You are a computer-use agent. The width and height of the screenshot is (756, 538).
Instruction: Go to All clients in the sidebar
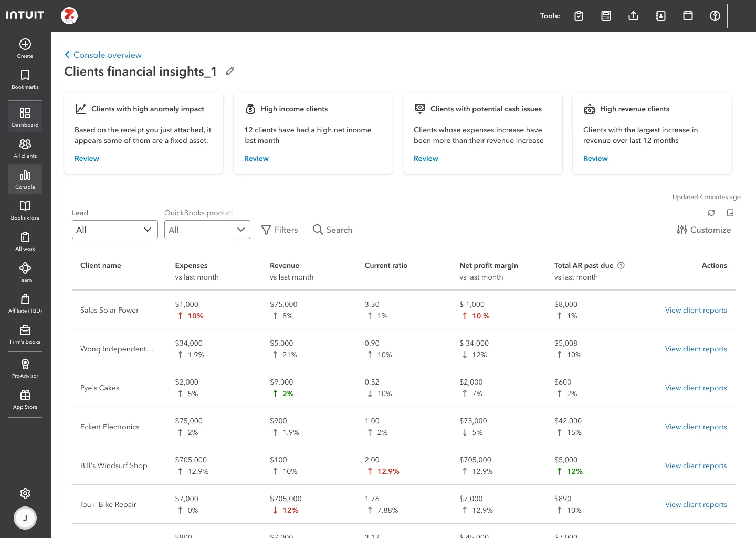(x=25, y=148)
